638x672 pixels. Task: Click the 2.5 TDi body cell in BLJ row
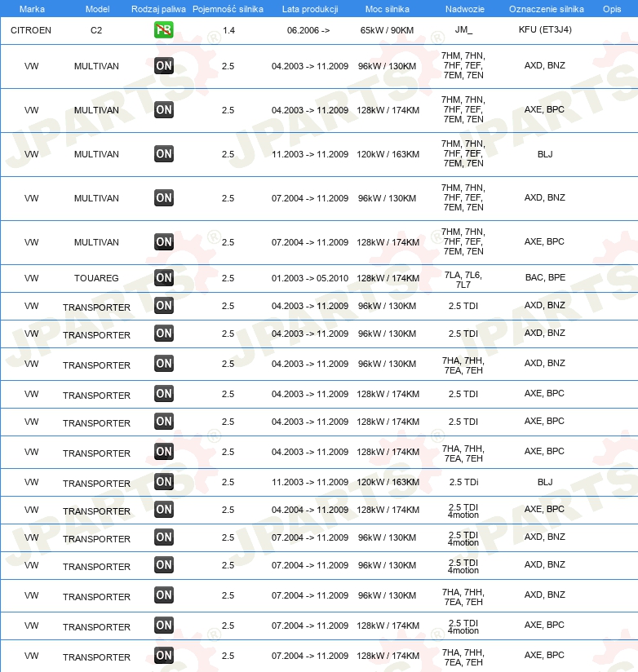(x=463, y=482)
